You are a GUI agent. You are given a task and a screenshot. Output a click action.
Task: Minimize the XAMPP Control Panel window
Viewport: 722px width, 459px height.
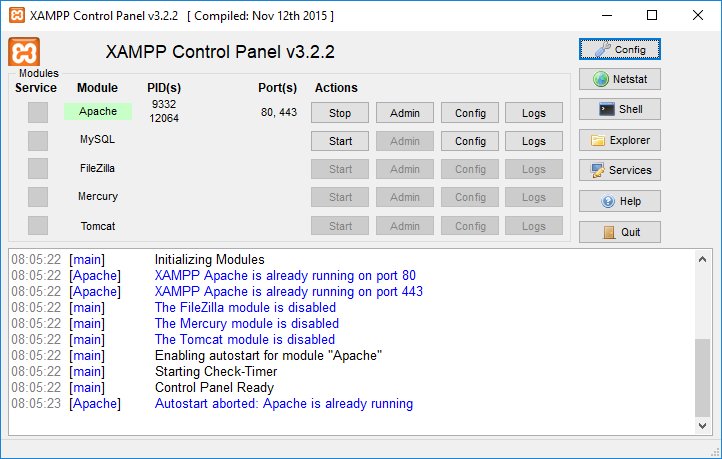click(607, 15)
